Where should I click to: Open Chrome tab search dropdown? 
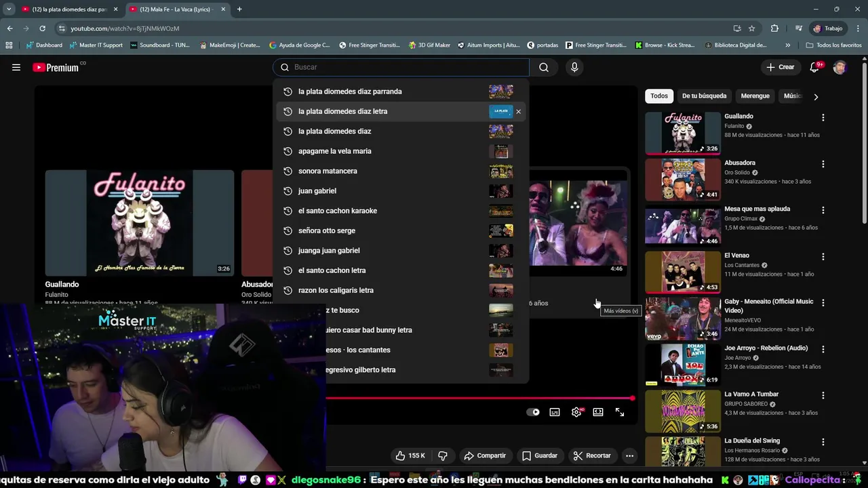[8, 9]
